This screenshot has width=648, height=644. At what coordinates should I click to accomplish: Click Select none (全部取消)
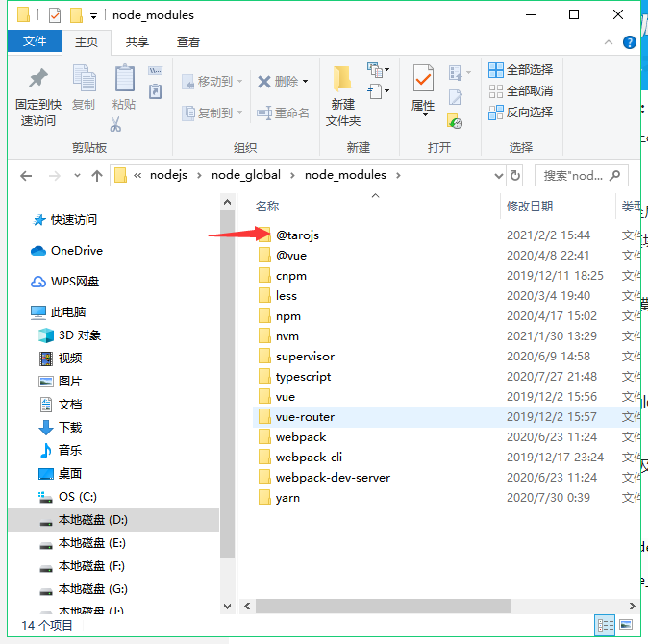pyautogui.click(x=520, y=91)
